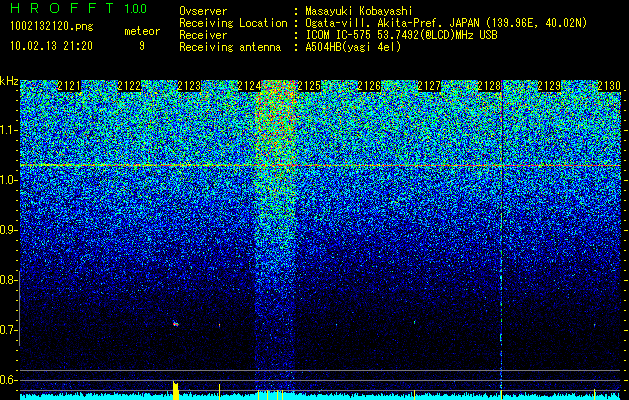This screenshot has height=400, width=629.
Task: Click the 1.1 kHz axis label
Action: 7,130
